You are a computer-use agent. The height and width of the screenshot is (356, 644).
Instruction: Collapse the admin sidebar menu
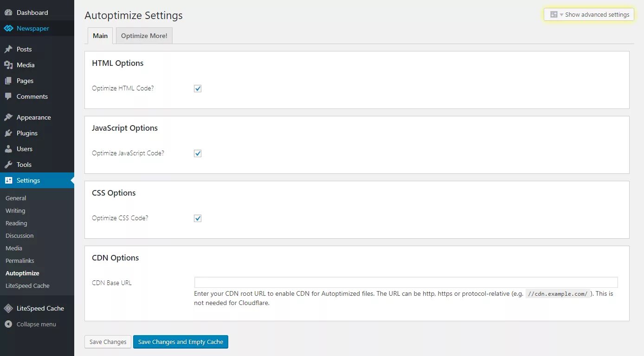(x=31, y=324)
